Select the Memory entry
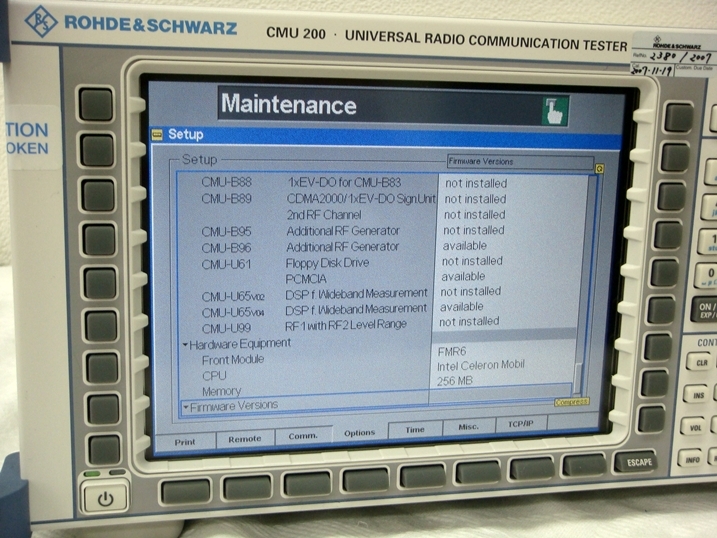 [221, 391]
